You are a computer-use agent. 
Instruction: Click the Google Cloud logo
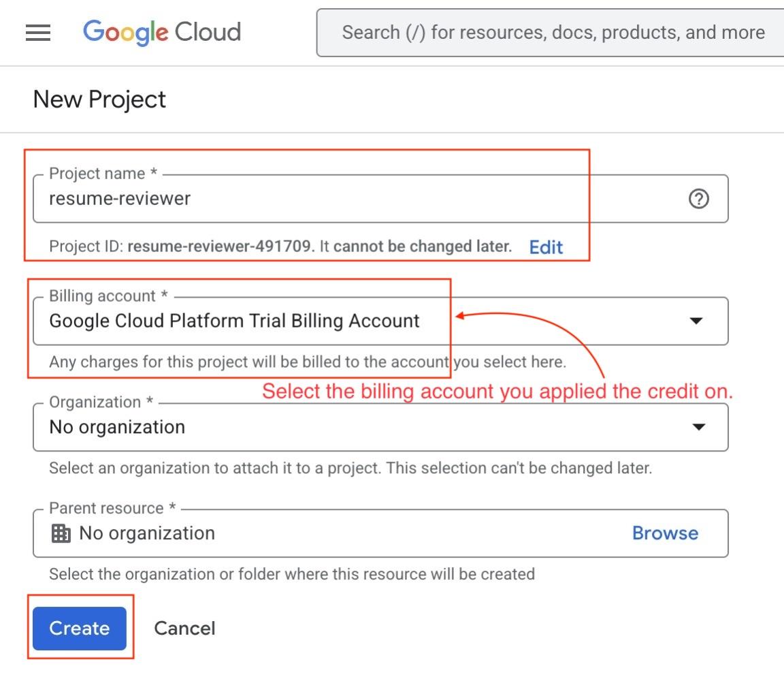(x=162, y=33)
